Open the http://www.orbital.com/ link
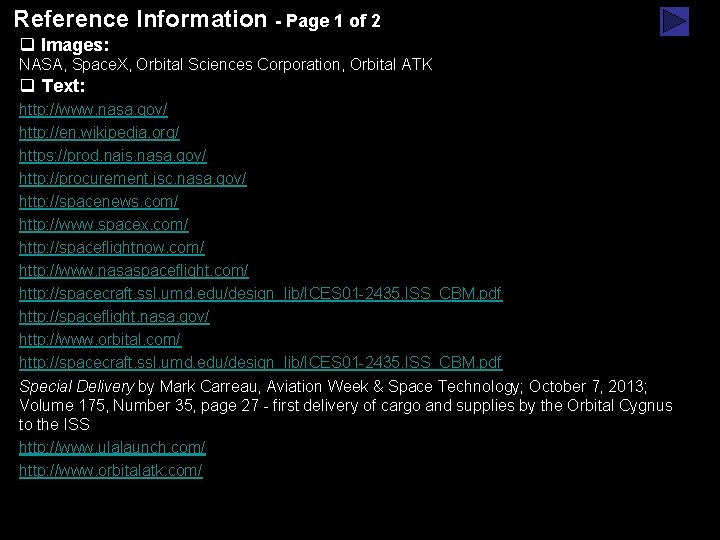 pos(100,339)
